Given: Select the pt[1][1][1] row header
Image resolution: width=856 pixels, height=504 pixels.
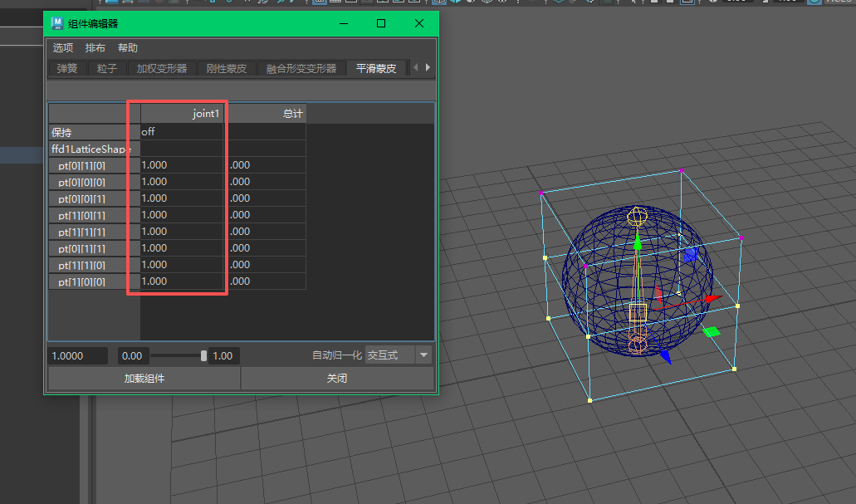Looking at the screenshot, I should pyautogui.click(x=95, y=232).
